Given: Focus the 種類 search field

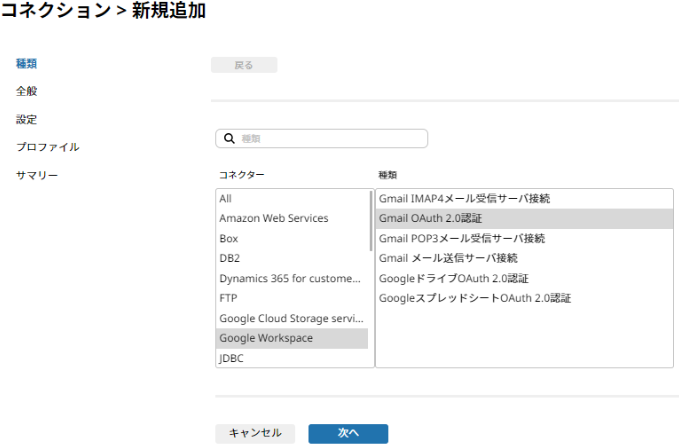Looking at the screenshot, I should 321,139.
